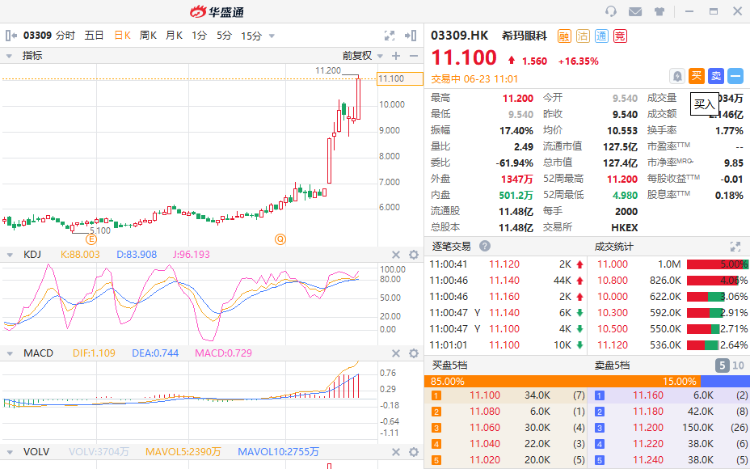The width and height of the screenshot is (750, 469).
Task: Click 52周最高 value 11.200
Action: [x=622, y=179]
